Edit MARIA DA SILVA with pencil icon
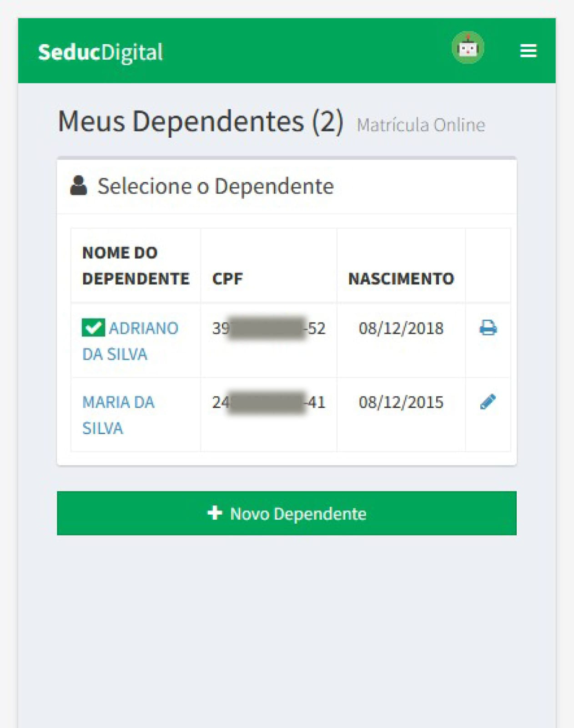Image resolution: width=574 pixels, height=728 pixels. (x=488, y=402)
